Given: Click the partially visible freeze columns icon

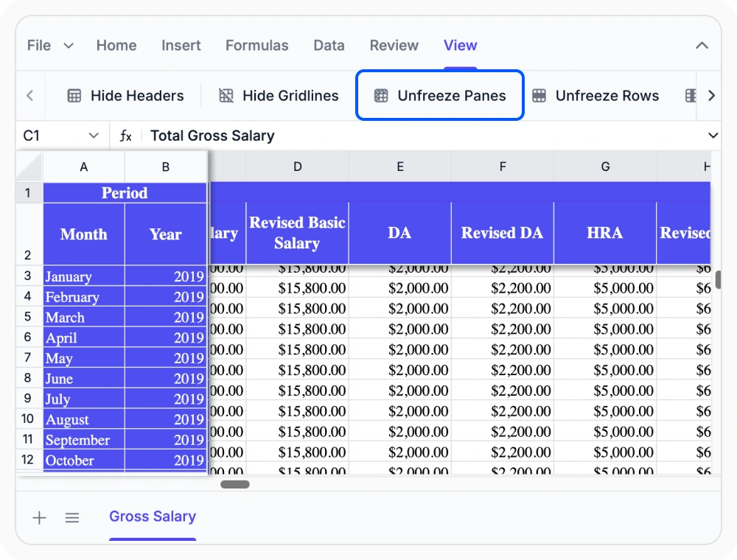Looking at the screenshot, I should click(691, 96).
